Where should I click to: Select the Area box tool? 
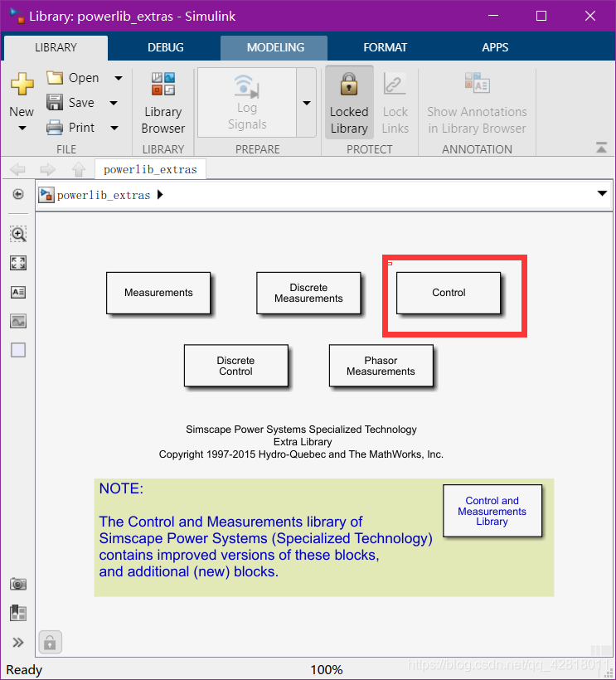18,350
